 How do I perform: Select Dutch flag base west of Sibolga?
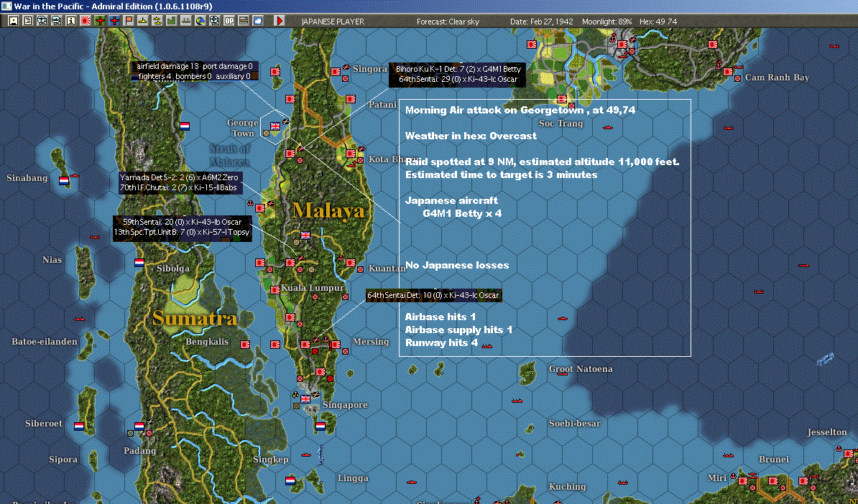139,262
